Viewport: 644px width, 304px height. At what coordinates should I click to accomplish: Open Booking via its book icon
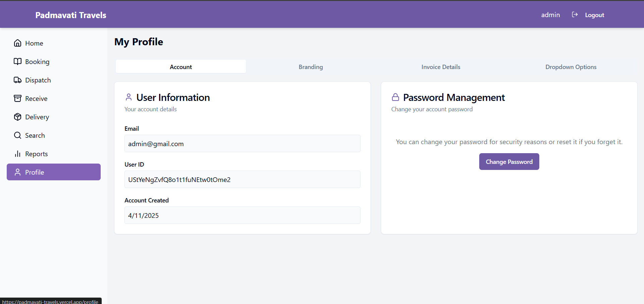(17, 62)
